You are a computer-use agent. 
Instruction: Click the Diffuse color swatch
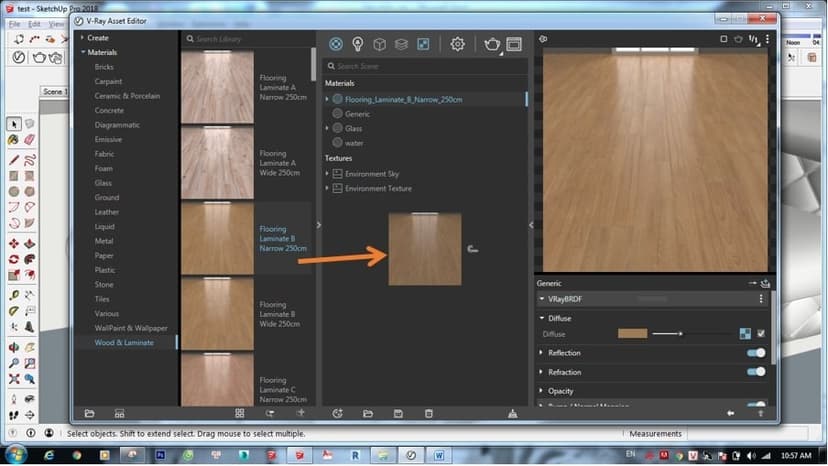(633, 333)
